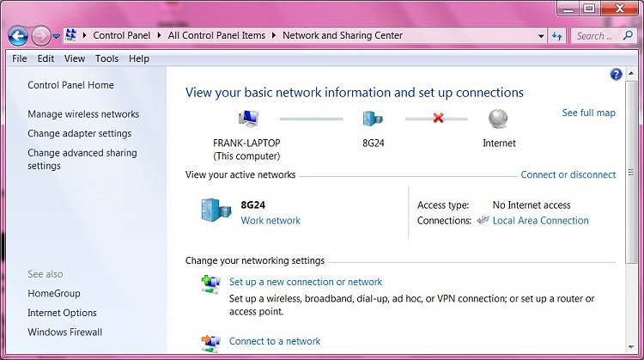Click the 8G24 network icon in map
This screenshot has height=360, width=644.
(x=373, y=119)
